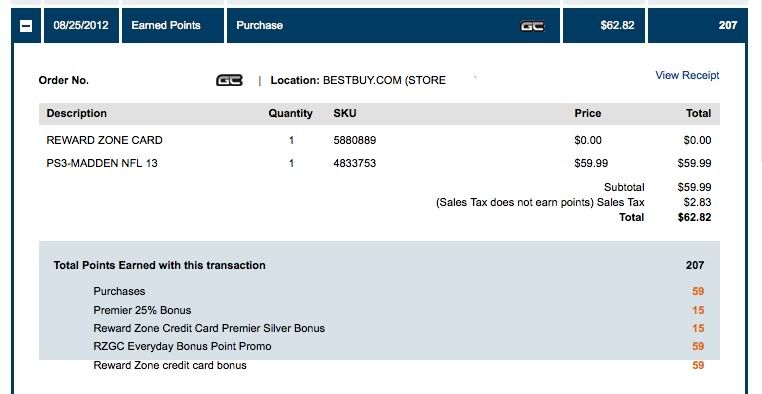Click the Purchase header cell

coord(393,25)
